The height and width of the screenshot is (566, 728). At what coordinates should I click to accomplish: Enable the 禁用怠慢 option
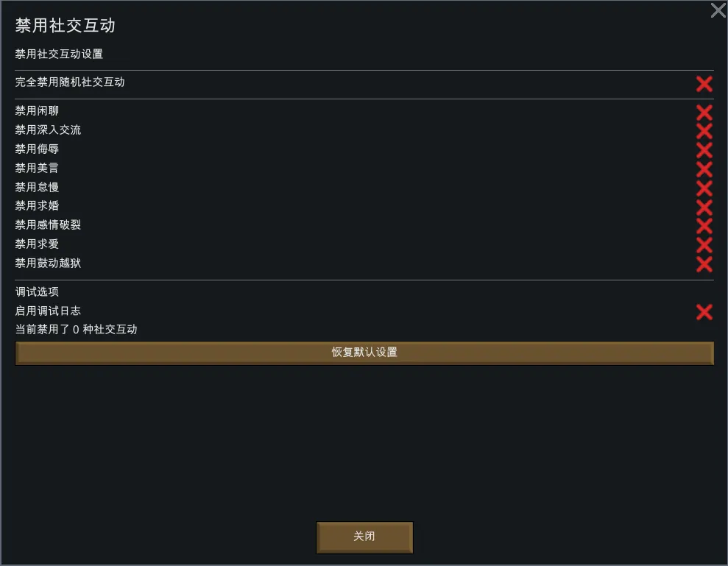tap(704, 188)
